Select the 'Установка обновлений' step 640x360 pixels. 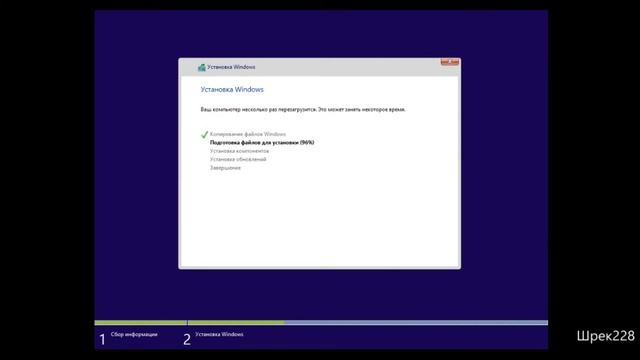(x=238, y=159)
